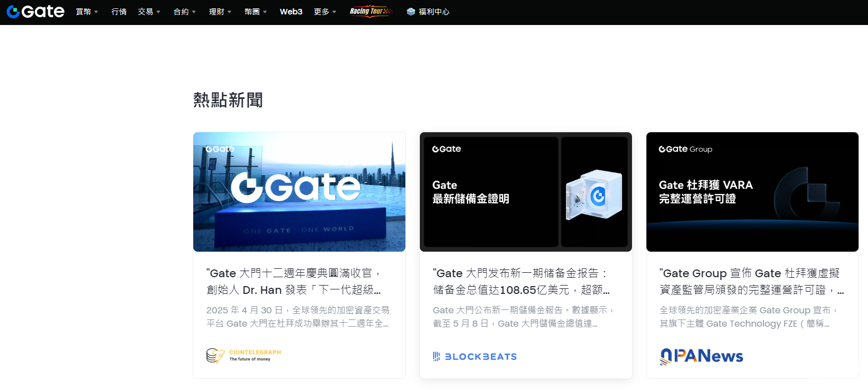This screenshot has height=390, width=868.
Task: Click the BlockBeats source logo
Action: tap(475, 357)
